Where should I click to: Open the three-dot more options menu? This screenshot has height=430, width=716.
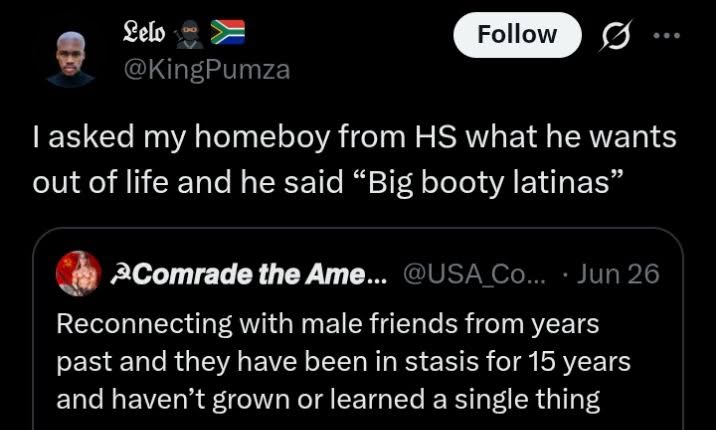click(667, 35)
